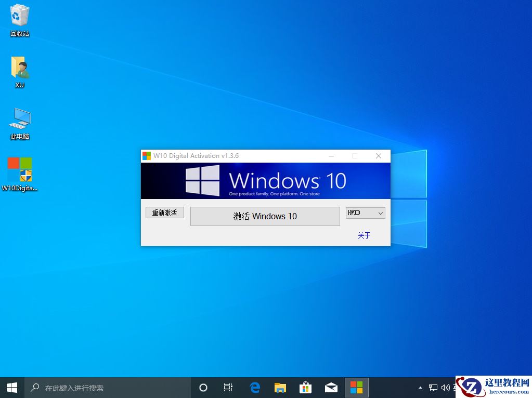
Task: Click the taskbar search input field
Action: [x=104, y=387]
